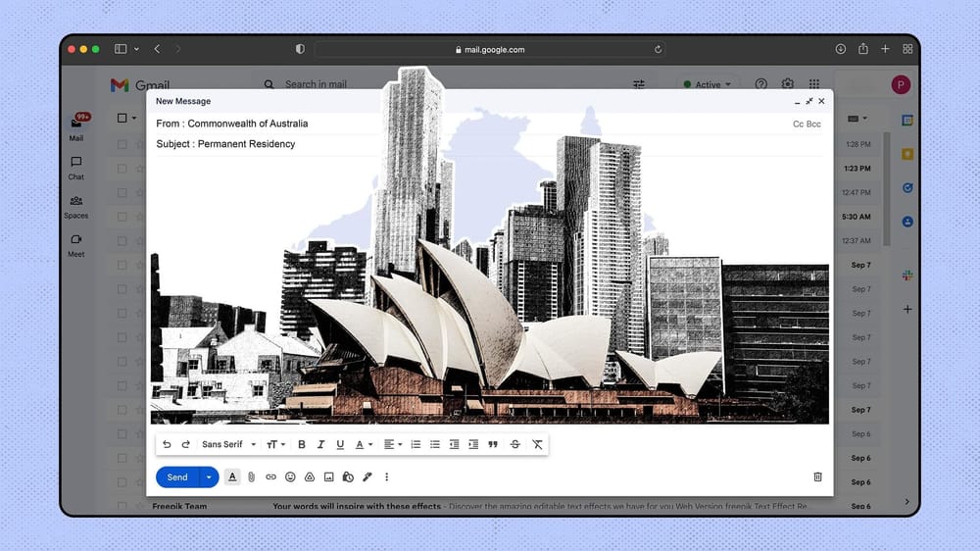Remove formatting from selected text
The height and width of the screenshot is (551, 980).
pyautogui.click(x=537, y=445)
